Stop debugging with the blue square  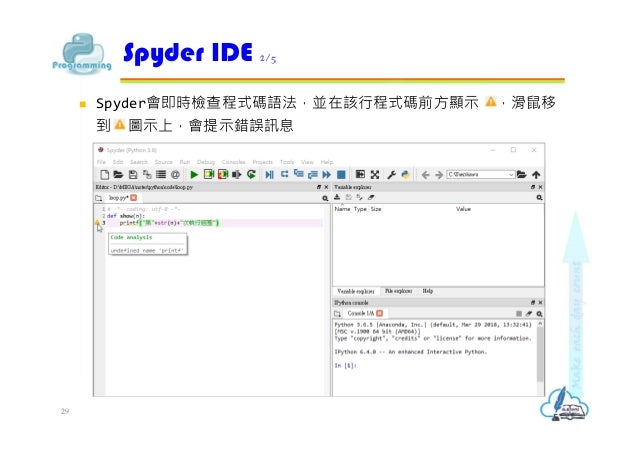pos(341,175)
